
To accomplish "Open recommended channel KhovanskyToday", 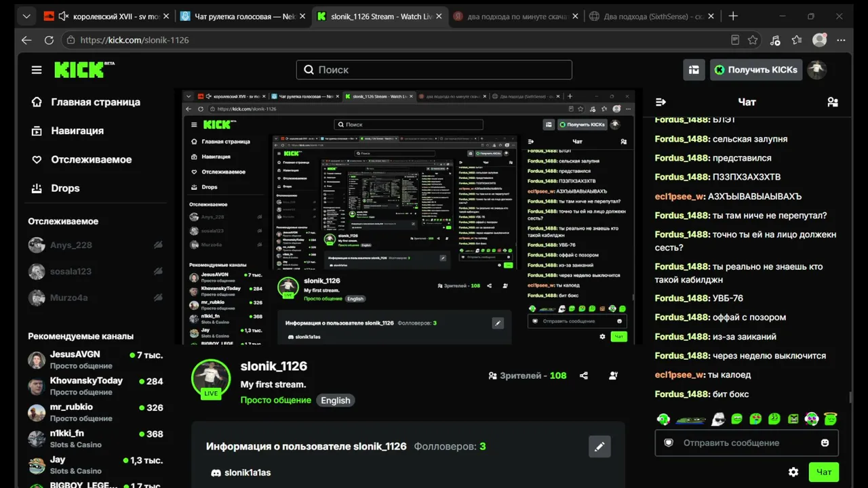I will pos(96,386).
